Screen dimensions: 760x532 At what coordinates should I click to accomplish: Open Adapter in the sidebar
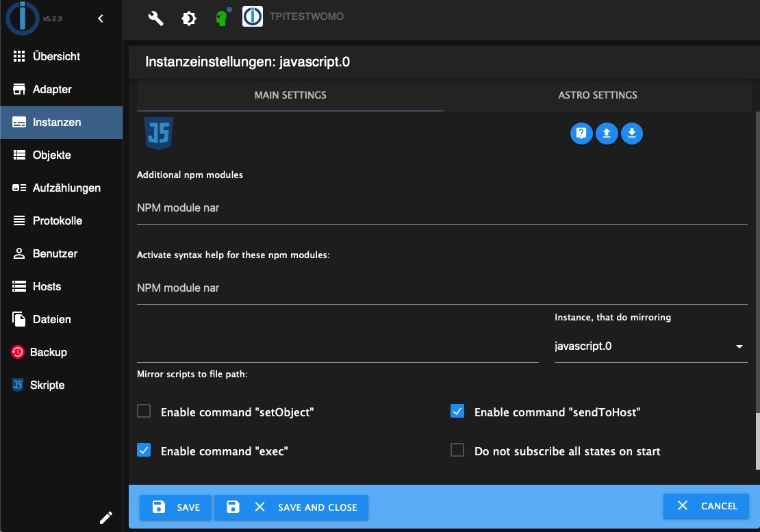click(x=61, y=89)
